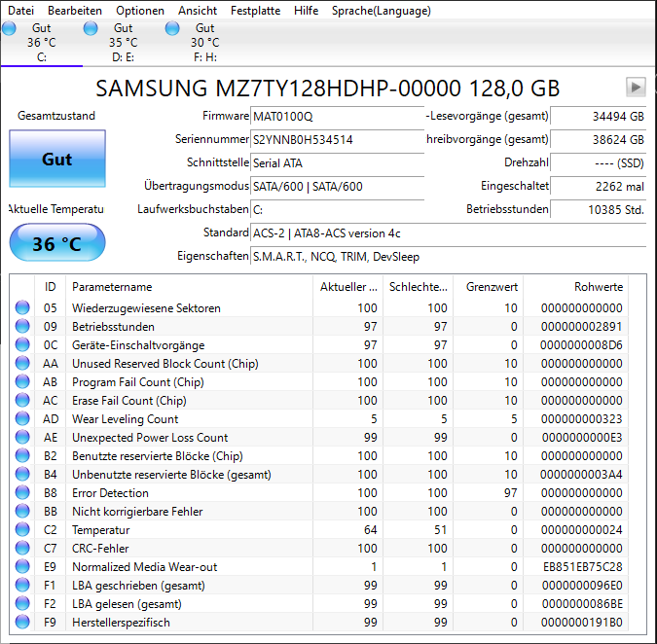The image size is (657, 644).
Task: Click status icon for Program Fail Count
Action: [22, 381]
